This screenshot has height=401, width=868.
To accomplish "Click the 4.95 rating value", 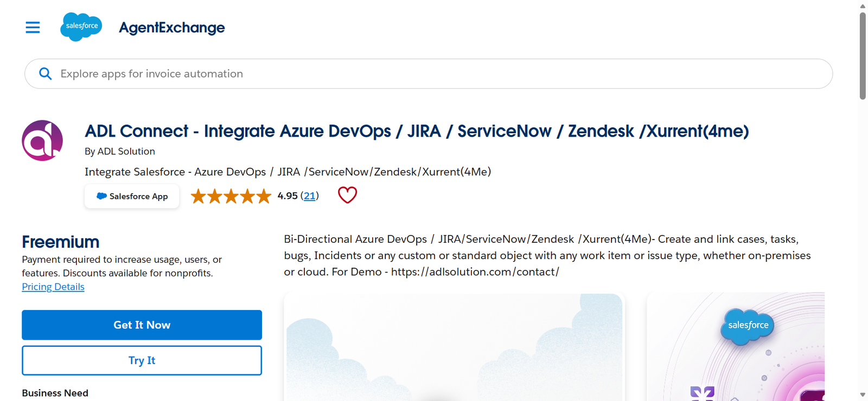I will [x=287, y=196].
